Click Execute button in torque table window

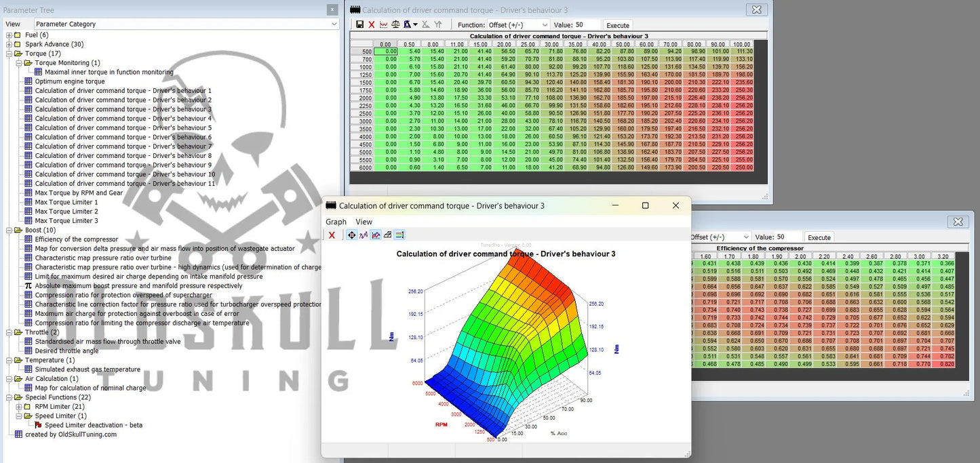(617, 25)
